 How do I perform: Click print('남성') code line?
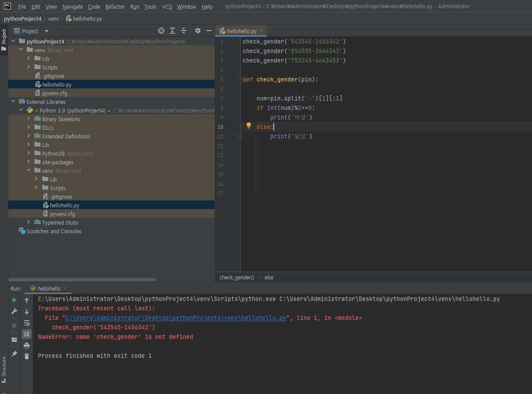point(291,136)
